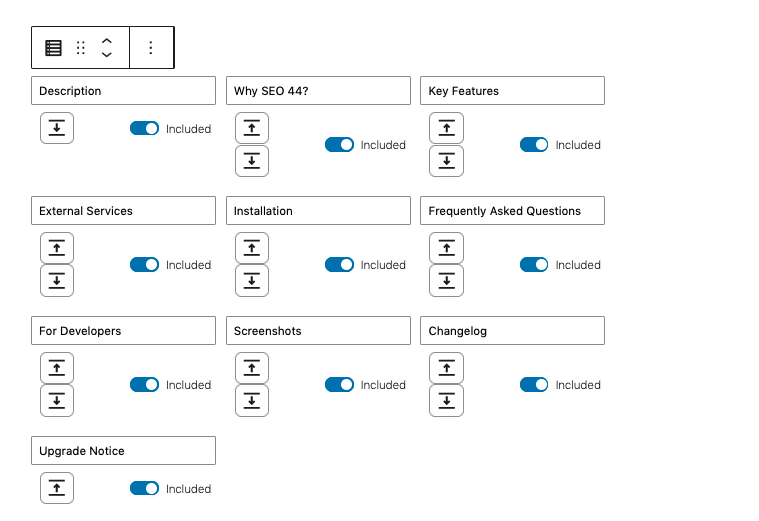
Task: Click the block type icon in toolbar
Action: (x=54, y=48)
